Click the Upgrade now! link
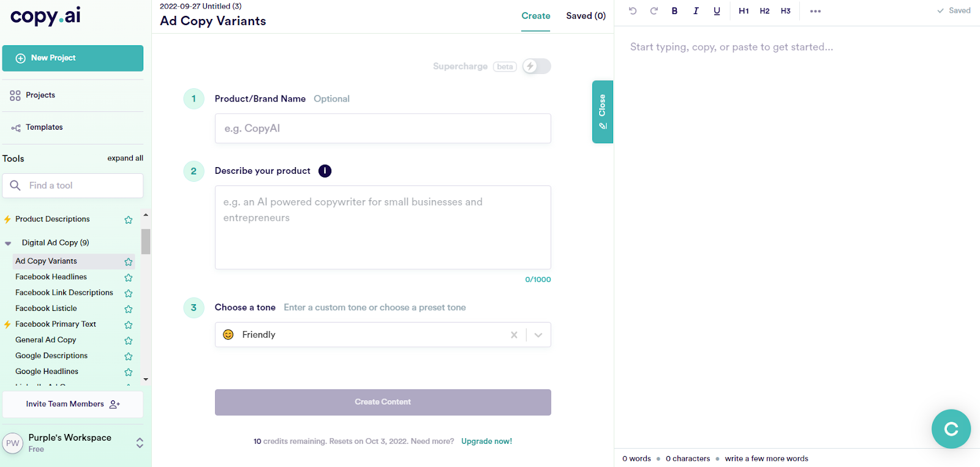Image resolution: width=980 pixels, height=467 pixels. [486, 441]
